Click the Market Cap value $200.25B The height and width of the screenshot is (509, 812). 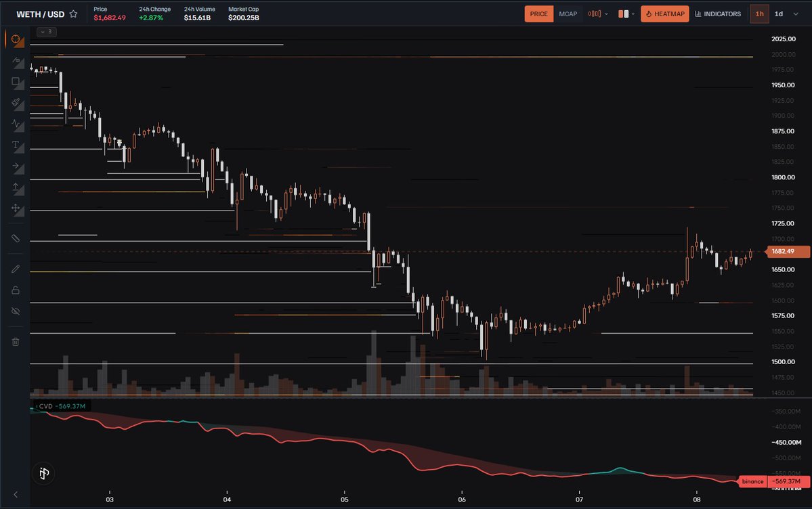pyautogui.click(x=243, y=18)
